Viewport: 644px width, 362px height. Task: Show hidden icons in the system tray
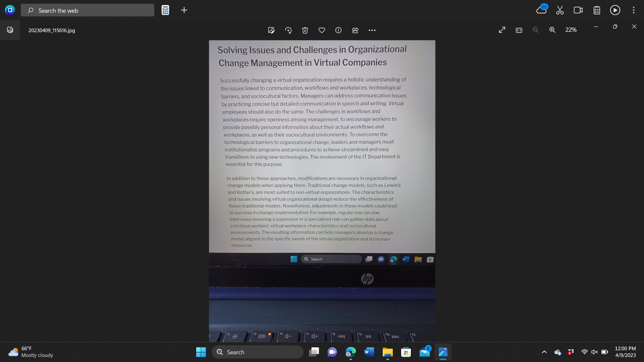(x=544, y=352)
